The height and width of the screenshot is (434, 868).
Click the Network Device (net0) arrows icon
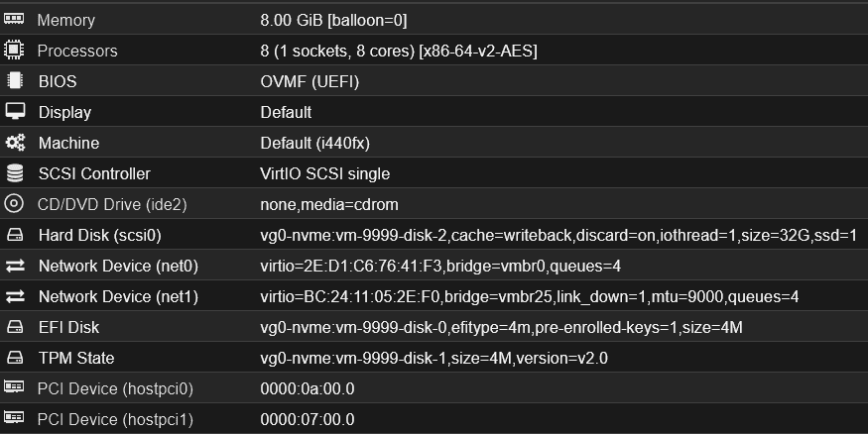[x=14, y=266]
